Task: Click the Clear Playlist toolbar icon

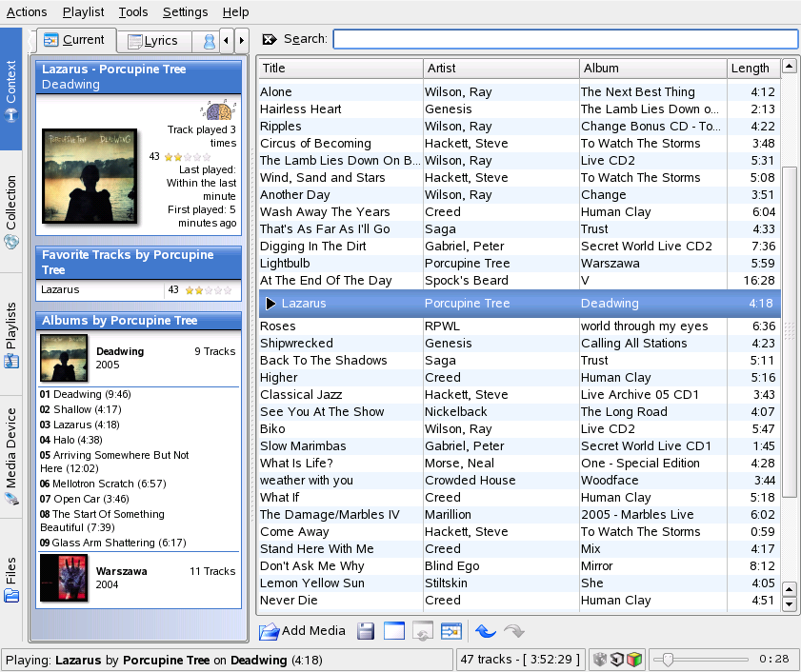Action: tap(394, 630)
